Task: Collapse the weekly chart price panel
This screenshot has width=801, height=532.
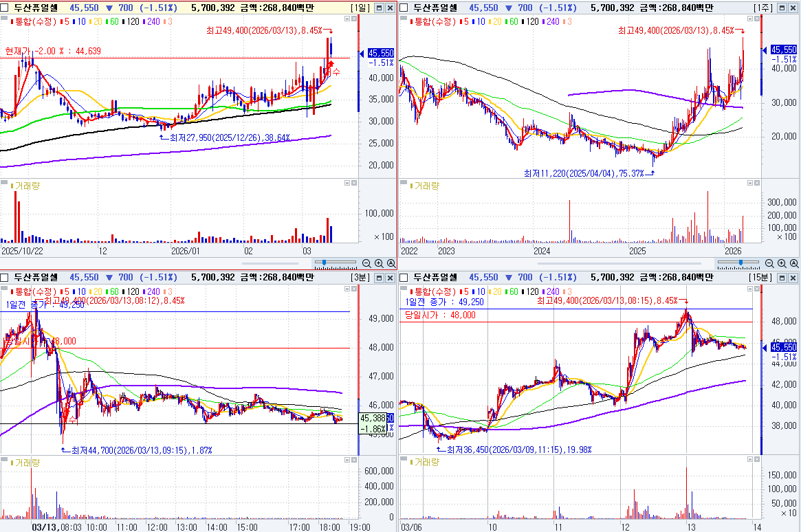Action: [750, 19]
